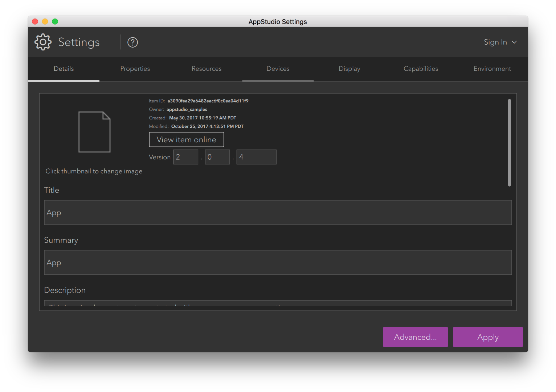The width and height of the screenshot is (556, 392).
Task: Focus the Summary input field
Action: point(278,262)
